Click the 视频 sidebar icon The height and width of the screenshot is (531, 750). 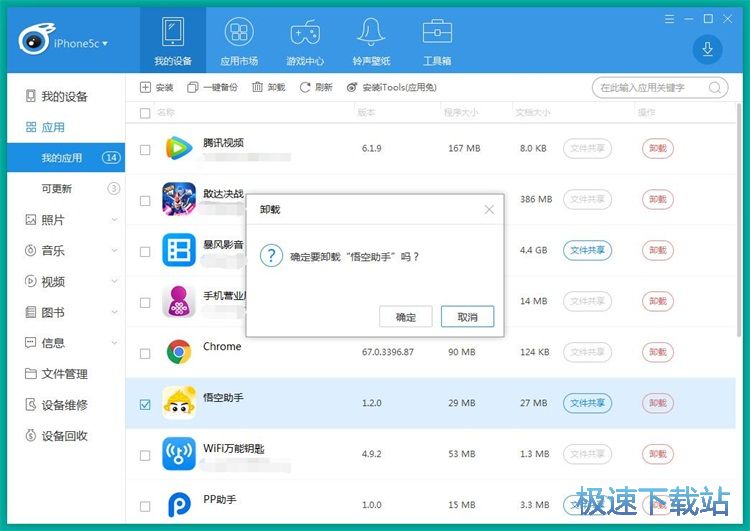[31, 281]
